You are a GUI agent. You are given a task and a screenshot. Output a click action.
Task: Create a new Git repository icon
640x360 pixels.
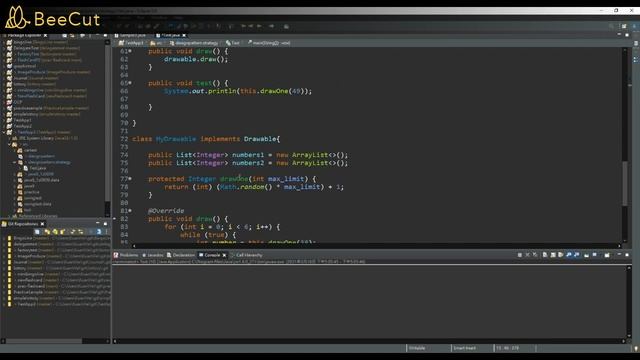coord(63,231)
